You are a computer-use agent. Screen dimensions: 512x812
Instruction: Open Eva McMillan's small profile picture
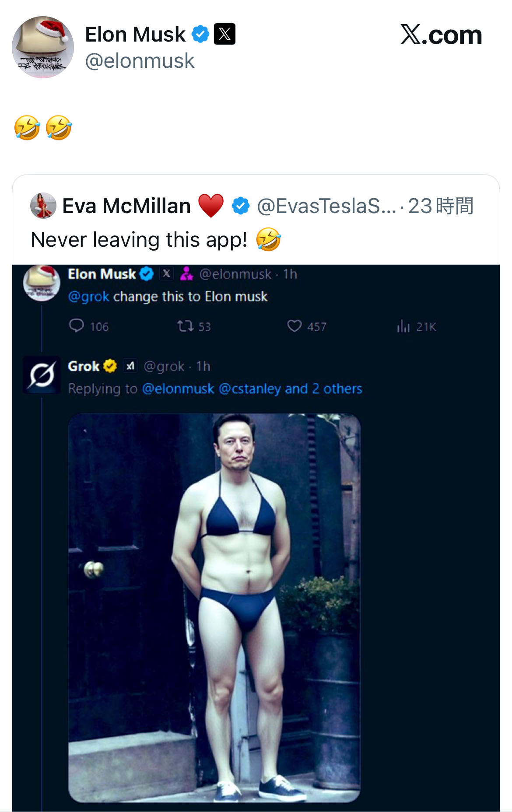43,206
